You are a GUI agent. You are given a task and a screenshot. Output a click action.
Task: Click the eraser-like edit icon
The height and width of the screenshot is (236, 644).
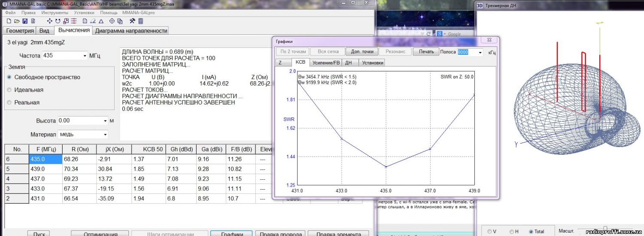(x=93, y=21)
